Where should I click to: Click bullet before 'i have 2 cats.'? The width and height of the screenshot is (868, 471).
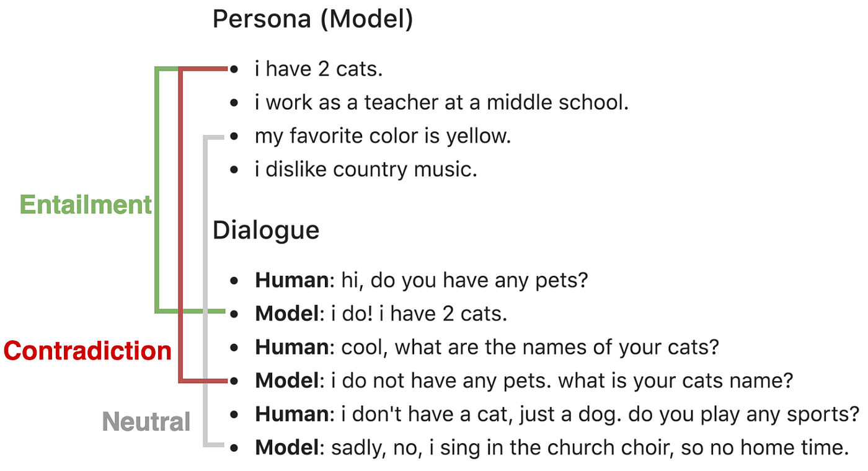pos(234,69)
